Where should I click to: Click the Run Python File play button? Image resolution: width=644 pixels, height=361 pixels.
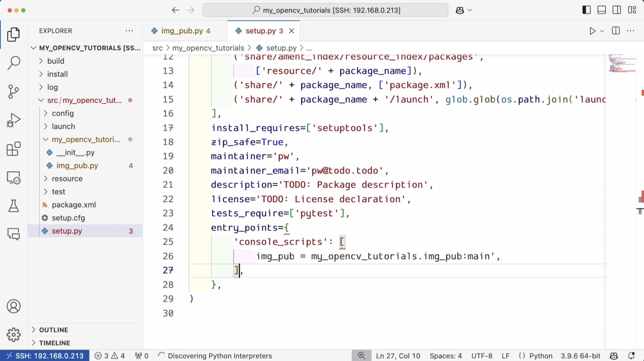[x=592, y=31]
